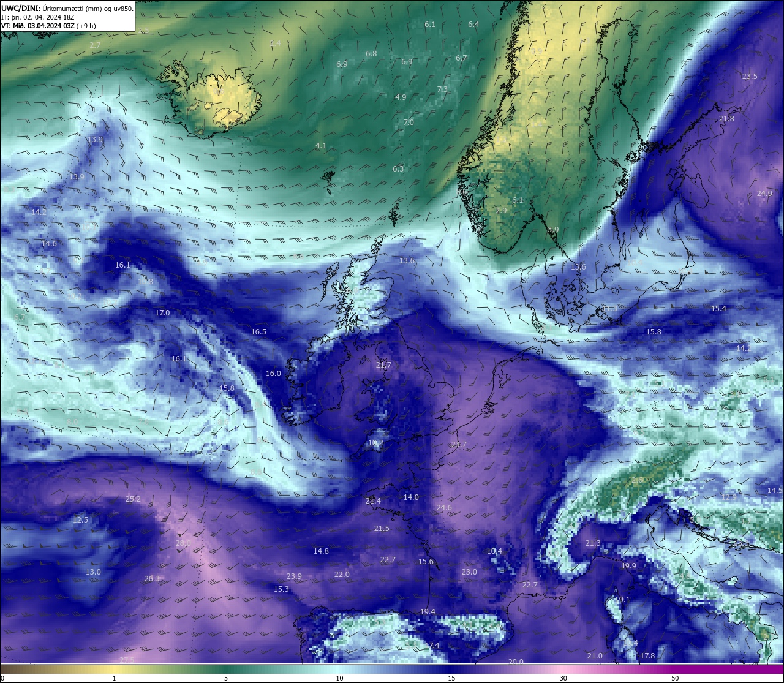Click the 15.4 value label
This screenshot has height=683, width=784.
click(718, 309)
